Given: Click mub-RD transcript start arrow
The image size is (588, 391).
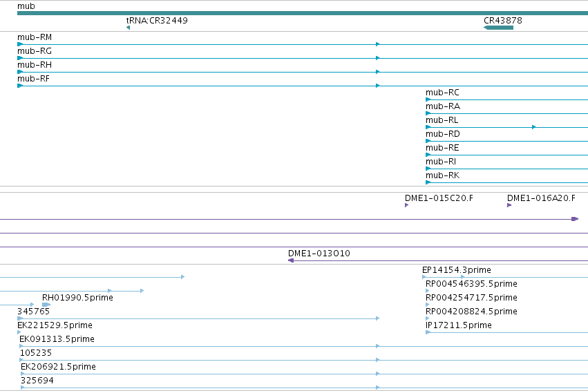Looking at the screenshot, I should coord(428,142).
